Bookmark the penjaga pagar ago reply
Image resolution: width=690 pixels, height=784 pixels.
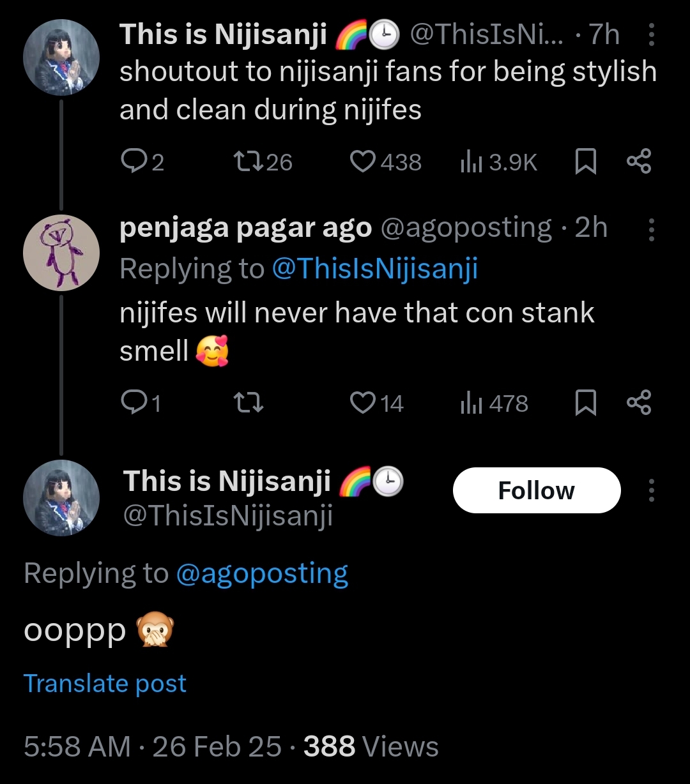(585, 403)
